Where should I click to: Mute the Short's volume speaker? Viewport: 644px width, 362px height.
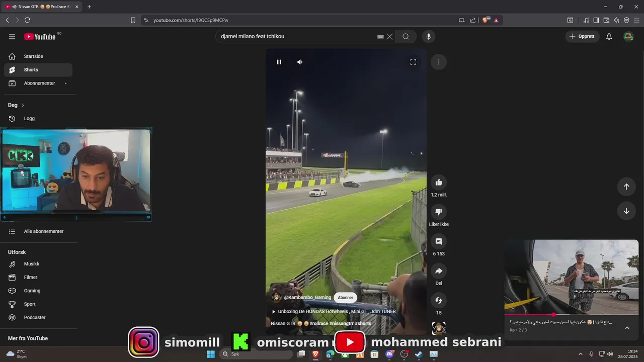click(300, 62)
